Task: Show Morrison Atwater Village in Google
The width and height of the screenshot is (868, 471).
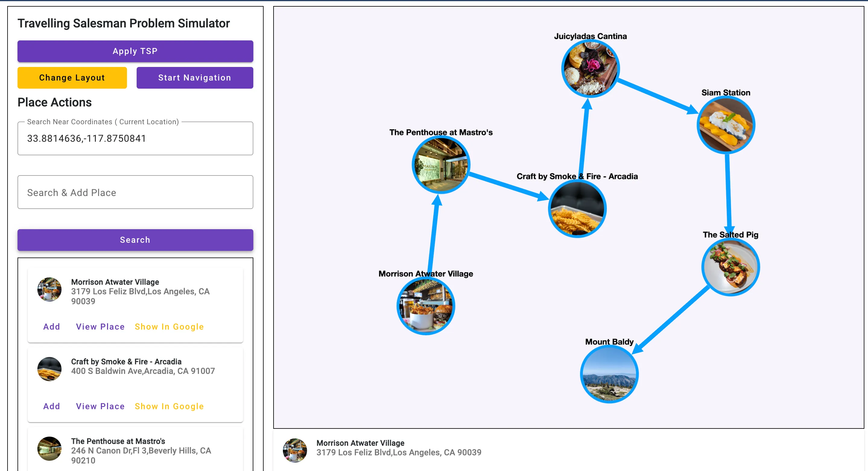Action: click(169, 327)
